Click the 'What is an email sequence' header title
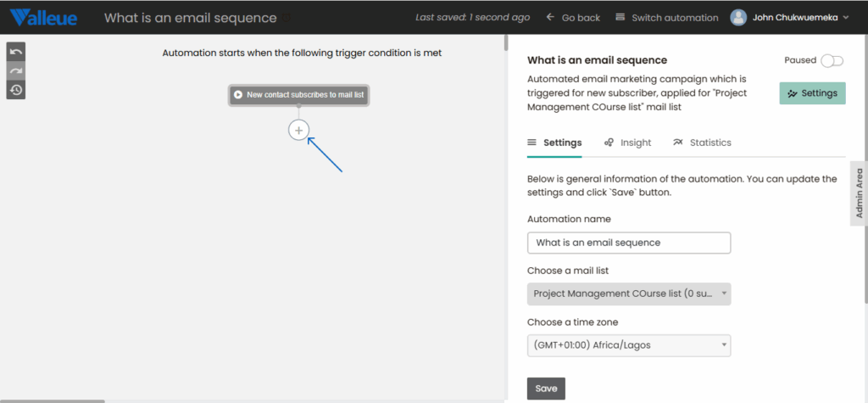This screenshot has width=868, height=403. click(191, 18)
